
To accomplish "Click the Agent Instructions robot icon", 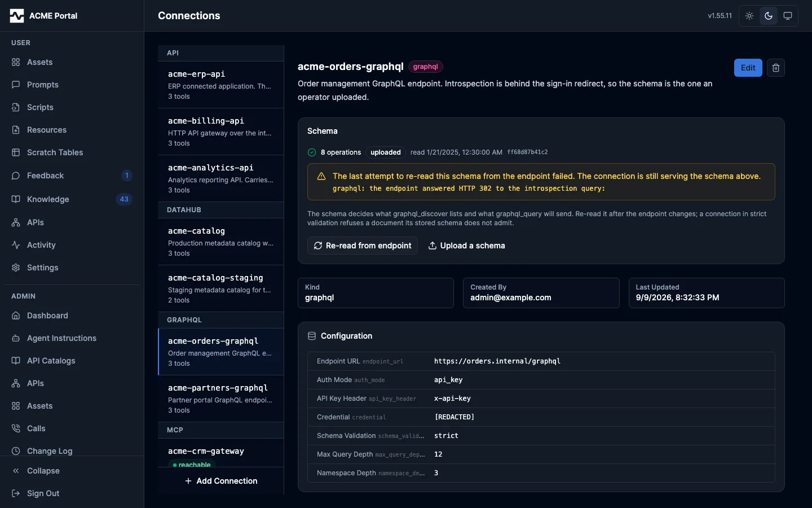I will 16,338.
